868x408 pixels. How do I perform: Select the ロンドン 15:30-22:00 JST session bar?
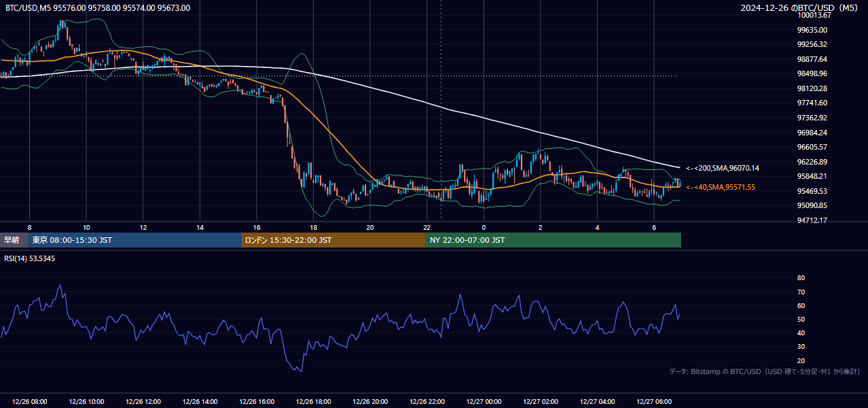[333, 240]
